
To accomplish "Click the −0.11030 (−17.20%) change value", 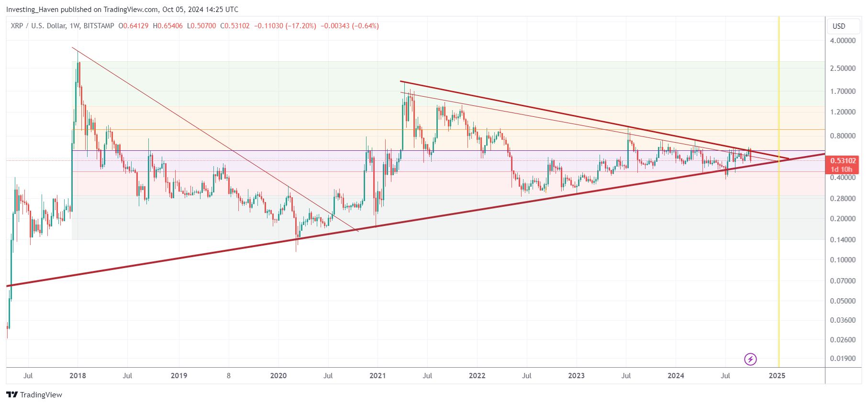I will pyautogui.click(x=285, y=26).
